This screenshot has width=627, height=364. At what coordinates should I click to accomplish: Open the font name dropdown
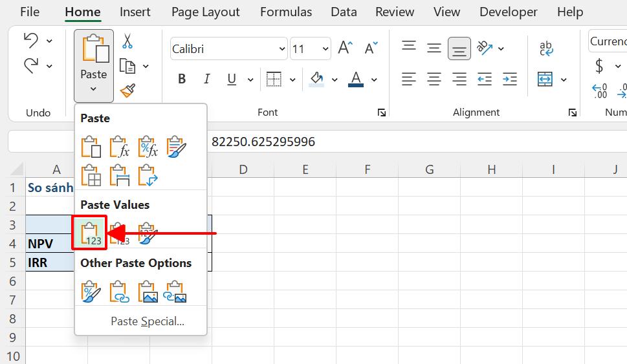tap(281, 49)
